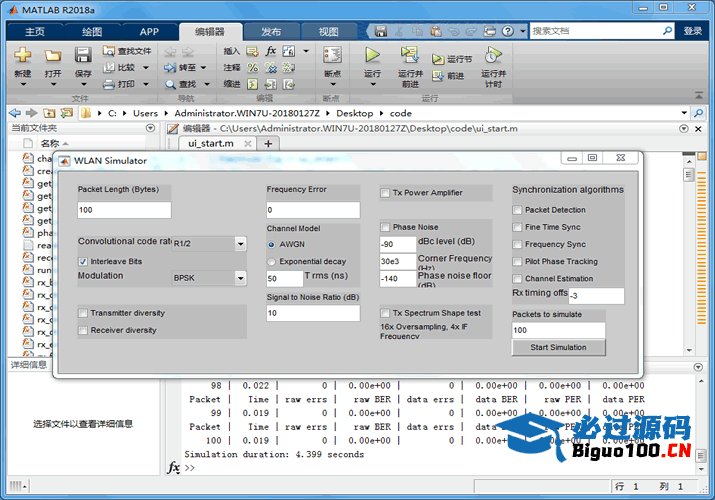
Task: Click the Start Simulation button
Action: pos(559,347)
